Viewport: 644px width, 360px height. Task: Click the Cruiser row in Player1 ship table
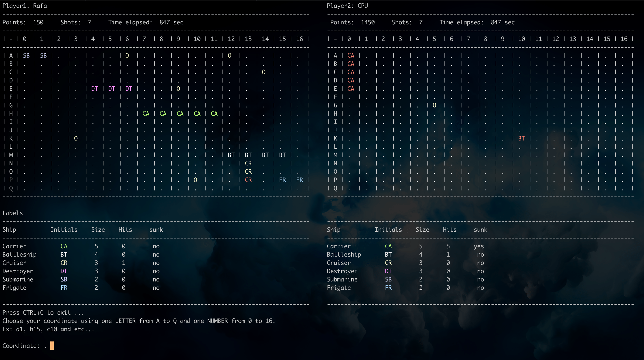click(x=14, y=263)
